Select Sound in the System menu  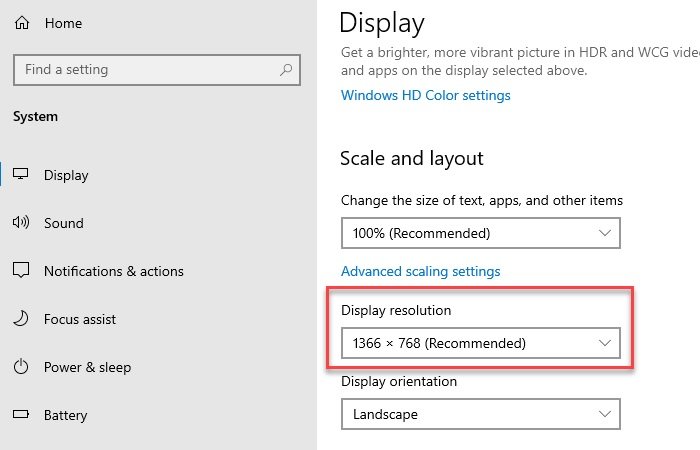(64, 223)
